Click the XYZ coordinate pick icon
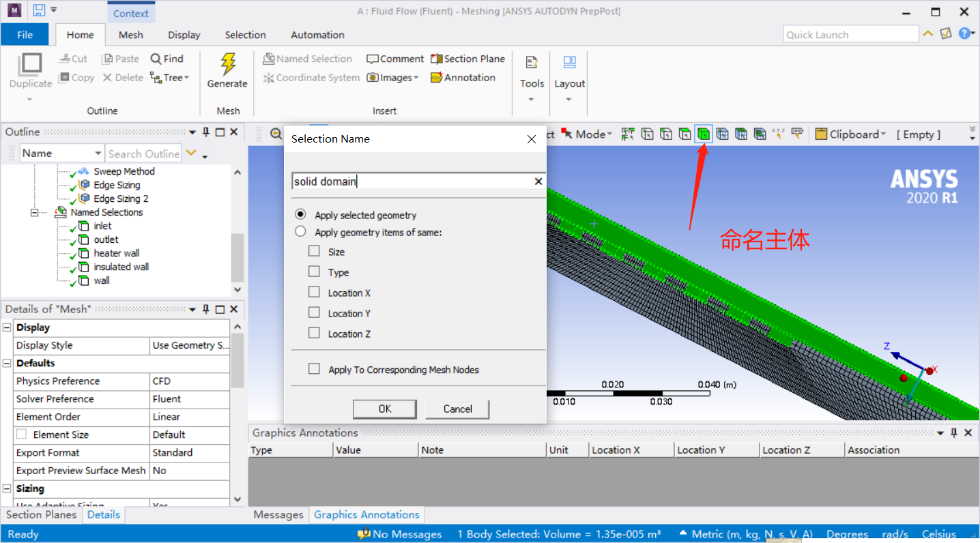This screenshot has width=980, height=543. (x=778, y=134)
